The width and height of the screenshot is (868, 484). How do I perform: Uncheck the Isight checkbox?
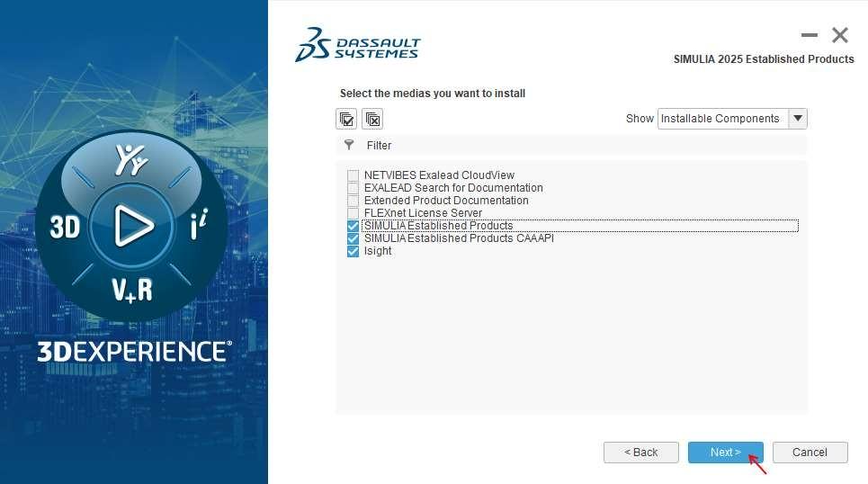[353, 251]
